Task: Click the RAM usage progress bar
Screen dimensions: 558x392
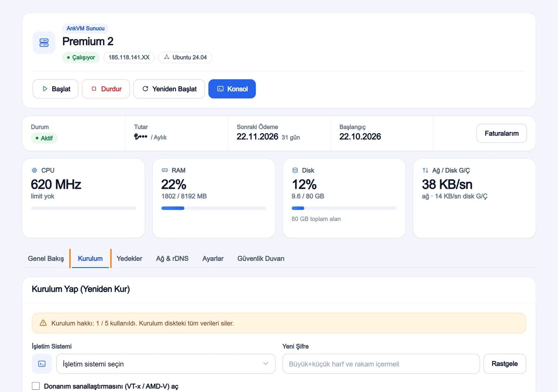Action: pos(214,208)
